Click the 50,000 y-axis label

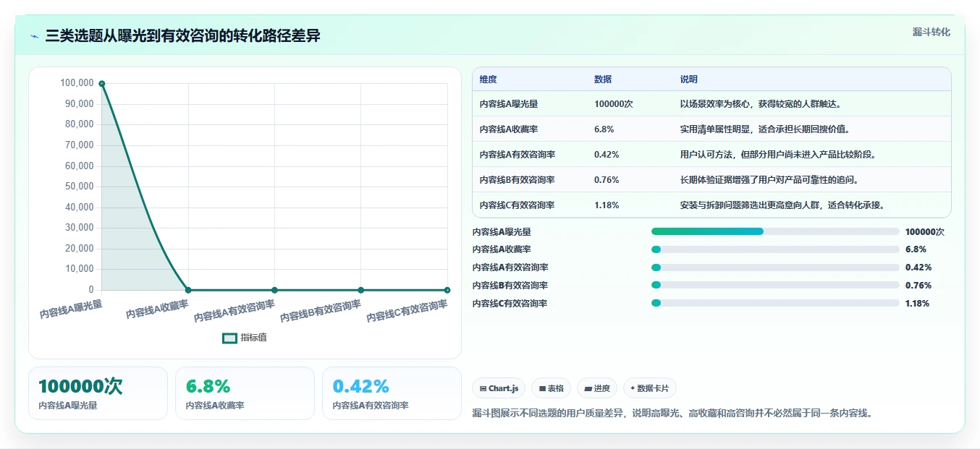pos(80,187)
